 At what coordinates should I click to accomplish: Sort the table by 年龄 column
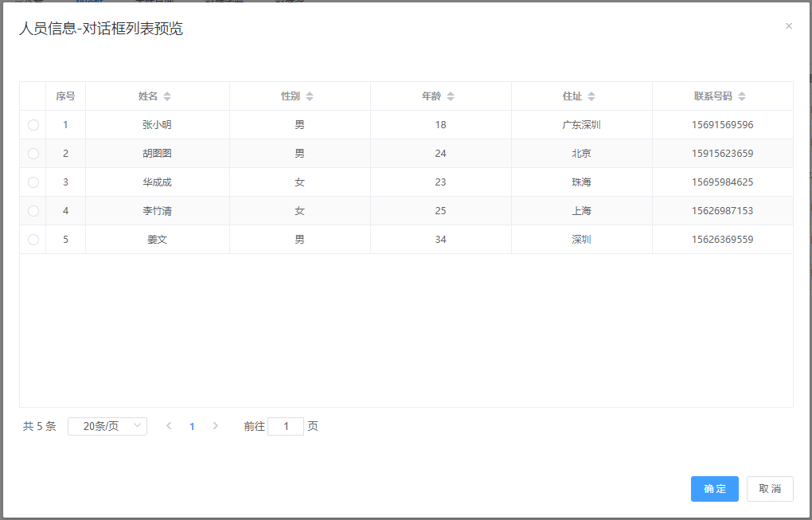click(x=450, y=96)
